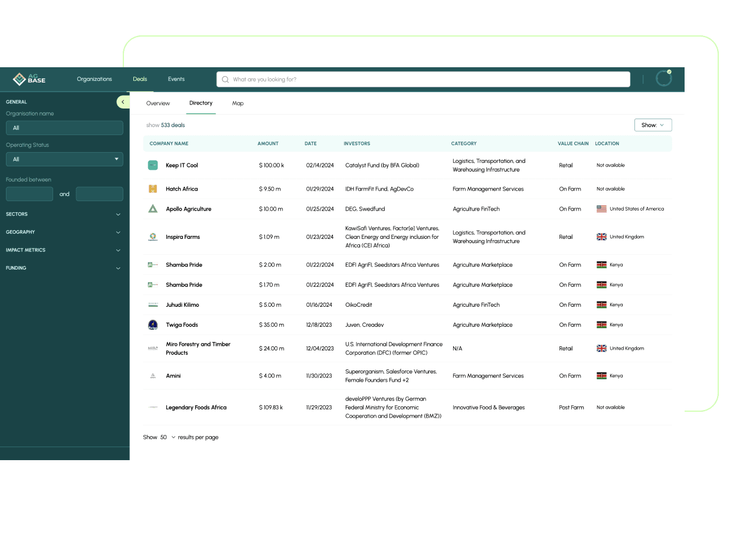This screenshot has height=551, width=756.
Task: Click the first Founded between date field
Action: pos(30,194)
